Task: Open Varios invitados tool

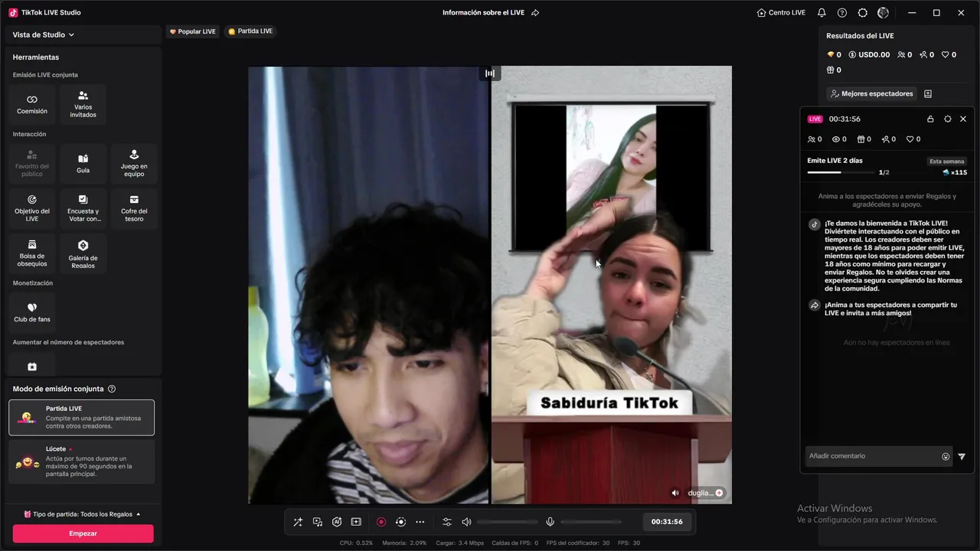Action: 83,105
